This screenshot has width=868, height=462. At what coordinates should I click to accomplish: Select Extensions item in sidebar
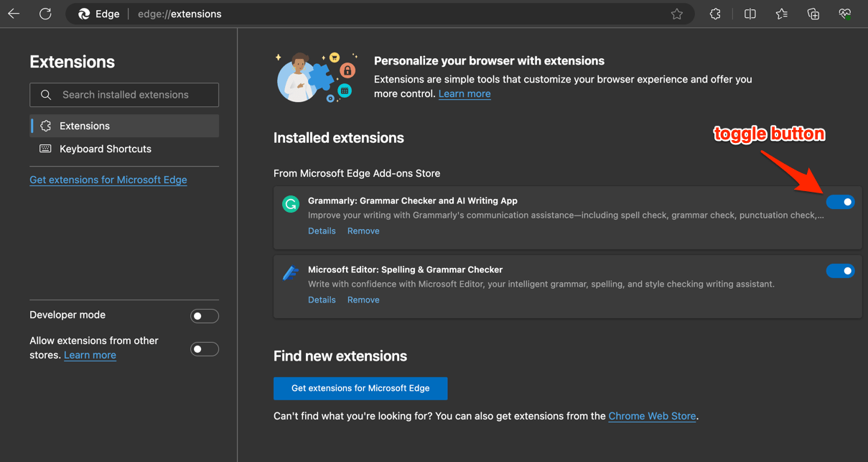(85, 126)
